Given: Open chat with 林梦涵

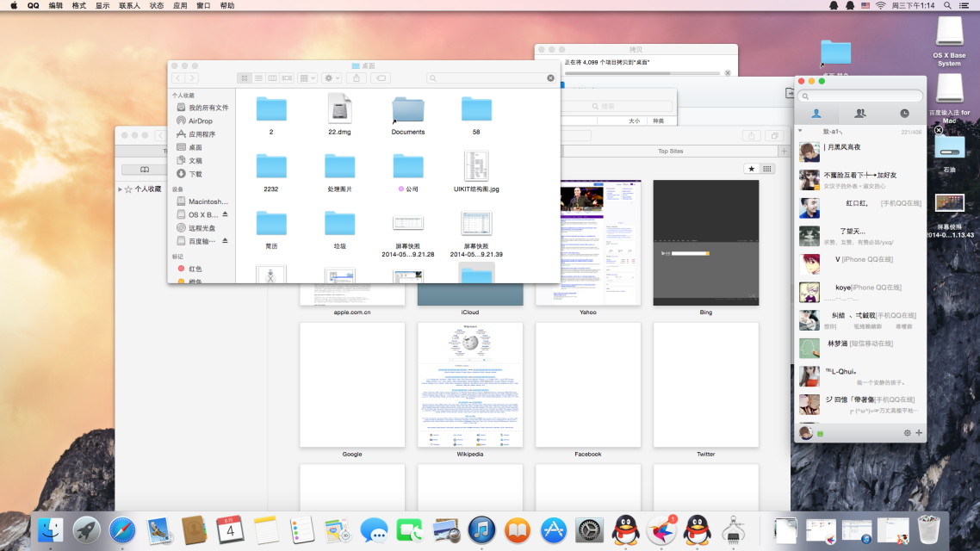Looking at the screenshot, I should tap(860, 348).
